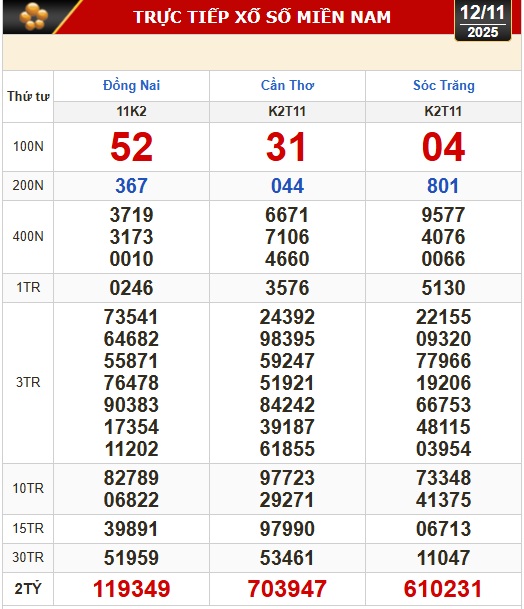Select the 100N prize row label
Screen dimensions: 524x609
point(28,146)
